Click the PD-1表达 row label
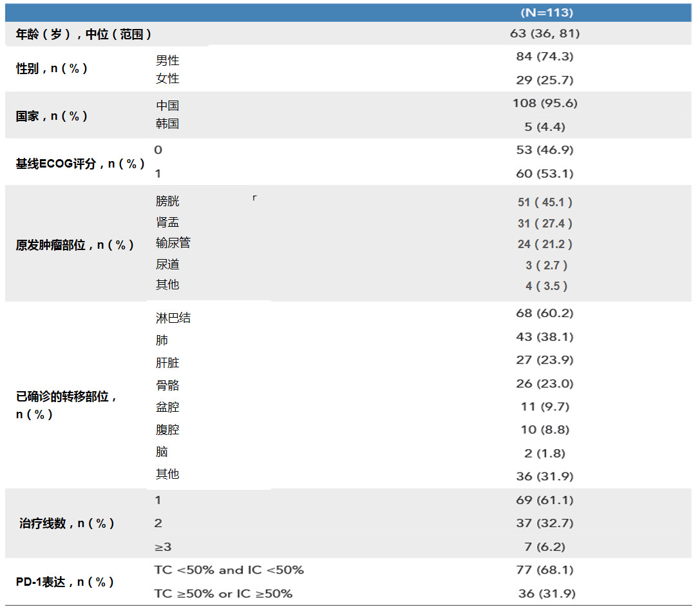Viewport: 700px width, 609px height. point(65,582)
